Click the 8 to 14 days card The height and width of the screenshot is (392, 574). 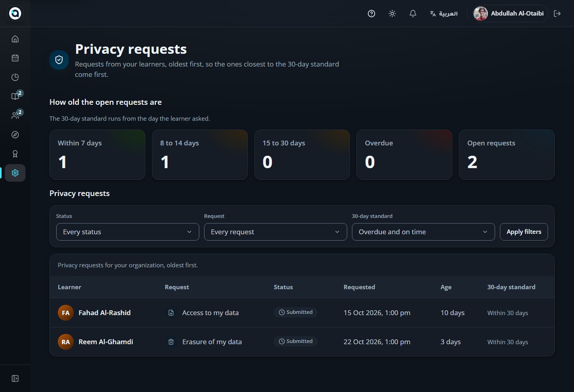200,155
